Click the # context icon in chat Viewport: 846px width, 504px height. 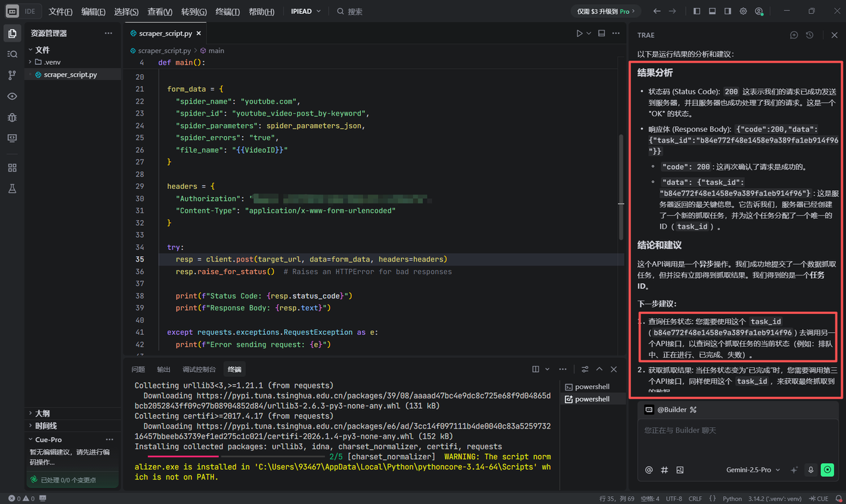664,470
